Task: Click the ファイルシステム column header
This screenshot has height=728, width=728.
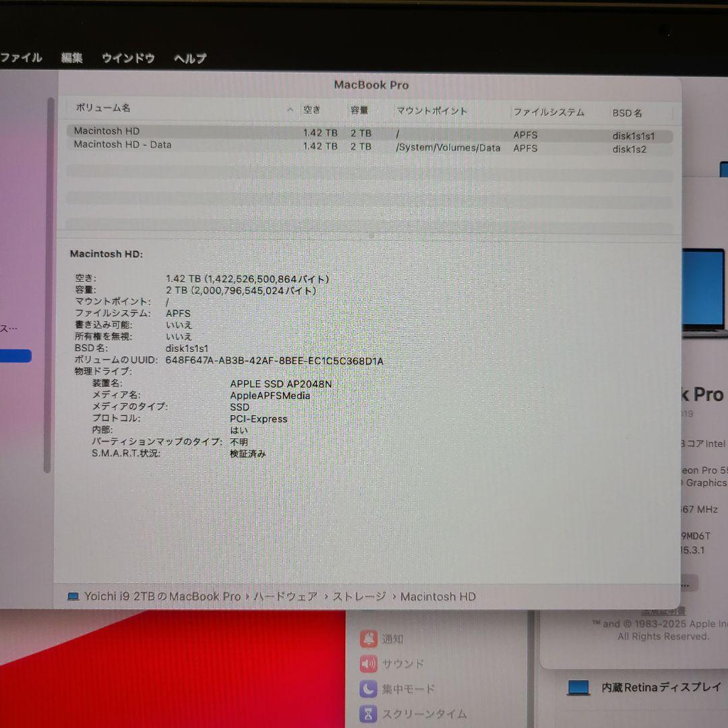Action: (x=549, y=112)
